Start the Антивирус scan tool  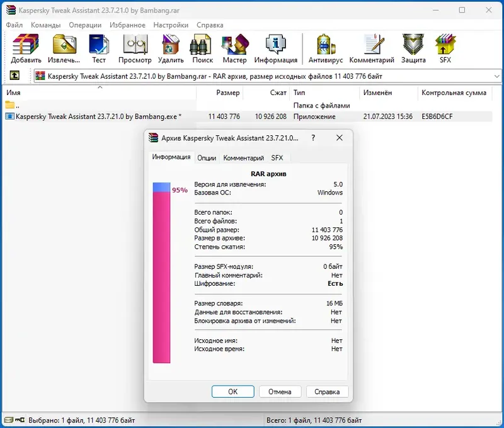[326, 48]
